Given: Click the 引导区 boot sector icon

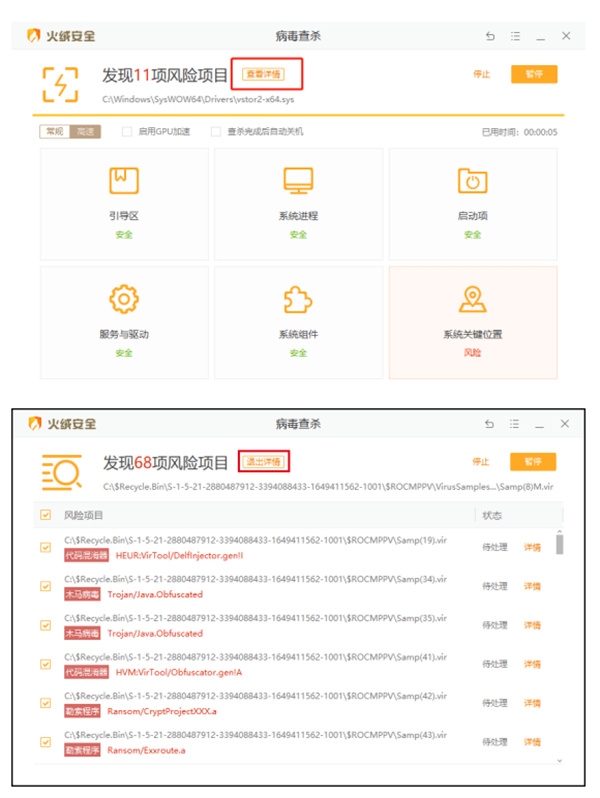Looking at the screenshot, I should click(124, 180).
